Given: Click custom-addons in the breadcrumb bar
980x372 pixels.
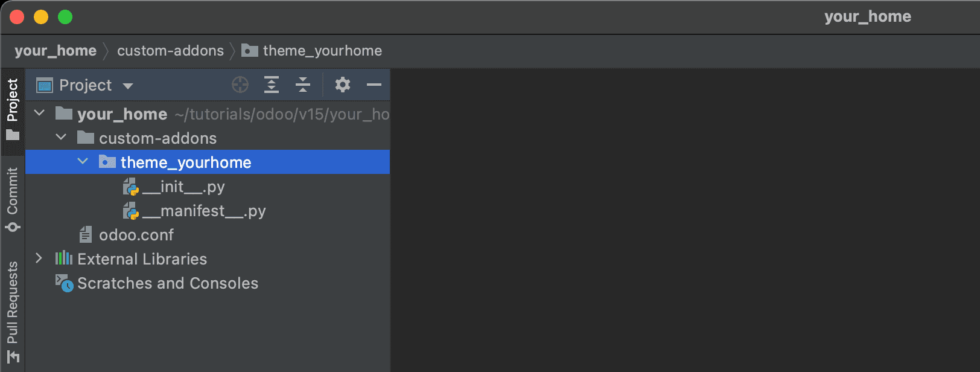Looking at the screenshot, I should click(170, 51).
